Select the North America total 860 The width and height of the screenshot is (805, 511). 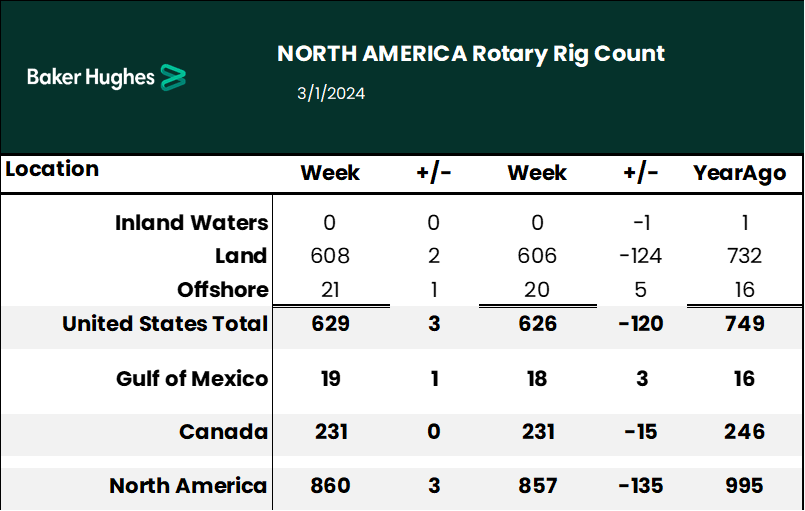pyautogui.click(x=330, y=486)
